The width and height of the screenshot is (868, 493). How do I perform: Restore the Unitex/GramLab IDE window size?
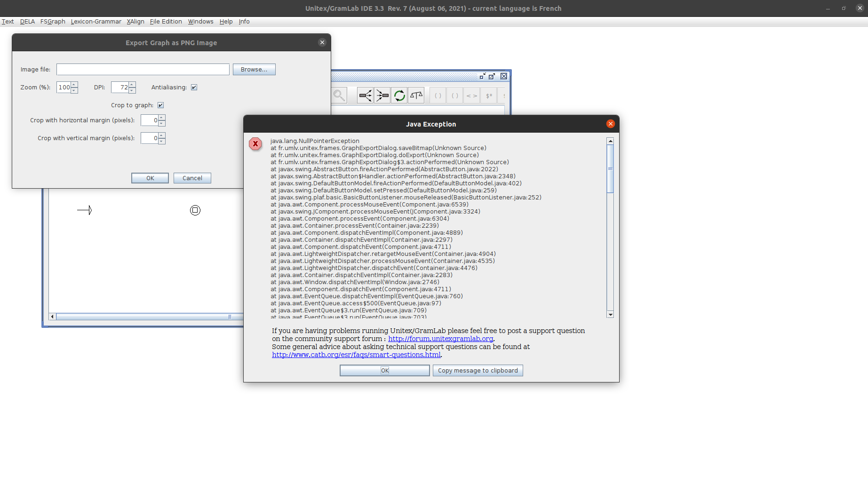[x=844, y=8]
